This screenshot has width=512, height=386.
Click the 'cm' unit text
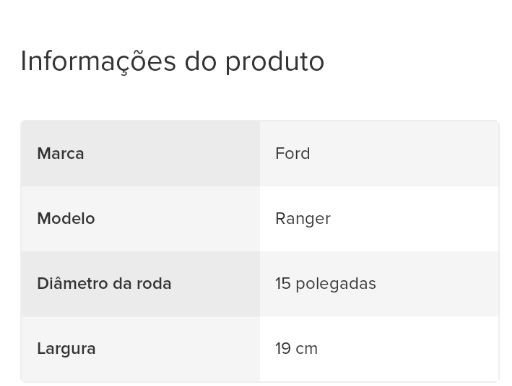307,350
